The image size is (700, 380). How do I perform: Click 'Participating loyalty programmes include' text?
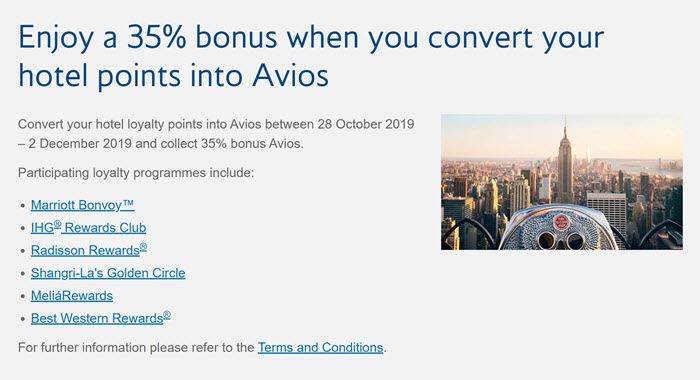[x=136, y=173]
